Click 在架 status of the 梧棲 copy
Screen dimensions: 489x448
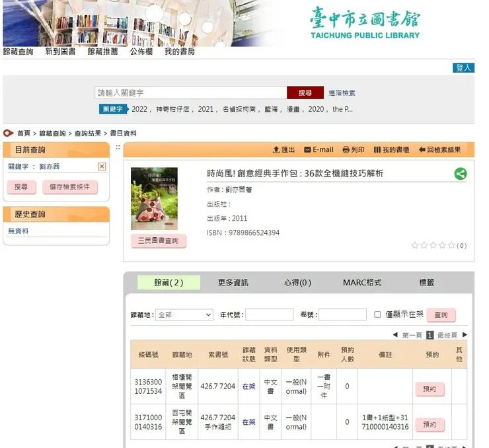(x=248, y=387)
